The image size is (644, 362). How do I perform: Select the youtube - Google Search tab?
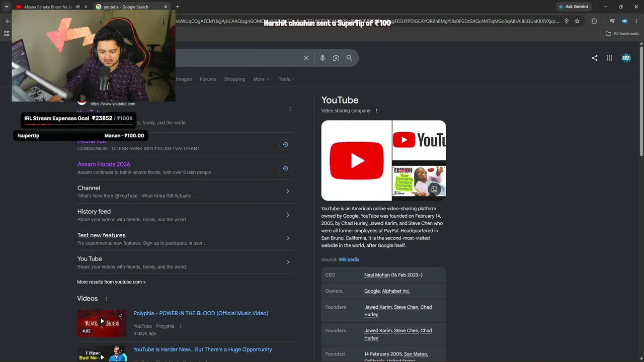pos(132,7)
